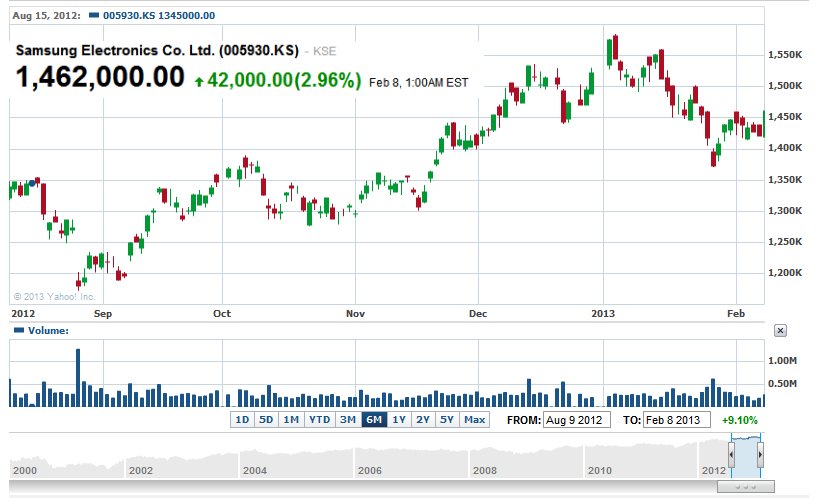Switch chart to 5Y range
The height and width of the screenshot is (498, 823).
447,420
